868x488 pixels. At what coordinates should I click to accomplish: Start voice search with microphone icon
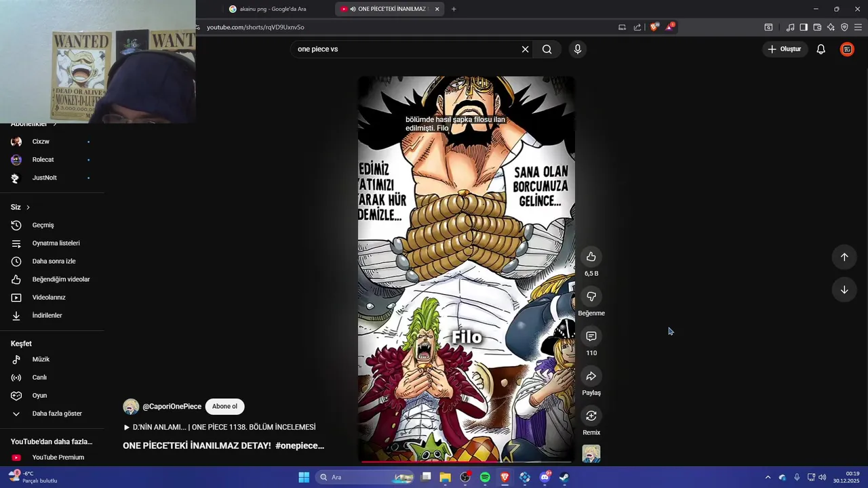tap(578, 49)
